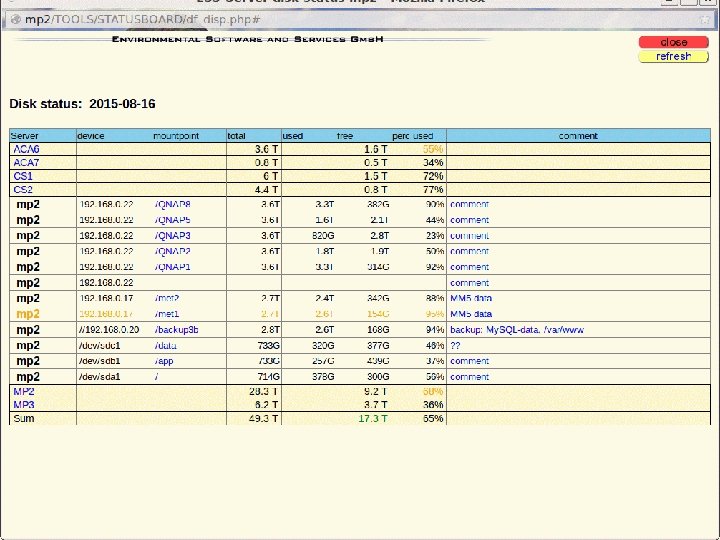Click the /dev/sdc1 device cell

pos(100,345)
